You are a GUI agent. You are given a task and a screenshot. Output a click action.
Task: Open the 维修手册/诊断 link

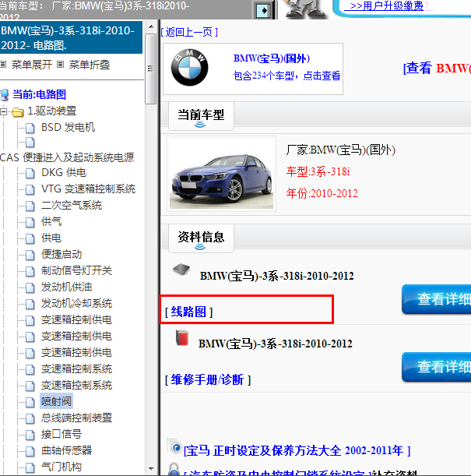[207, 379]
